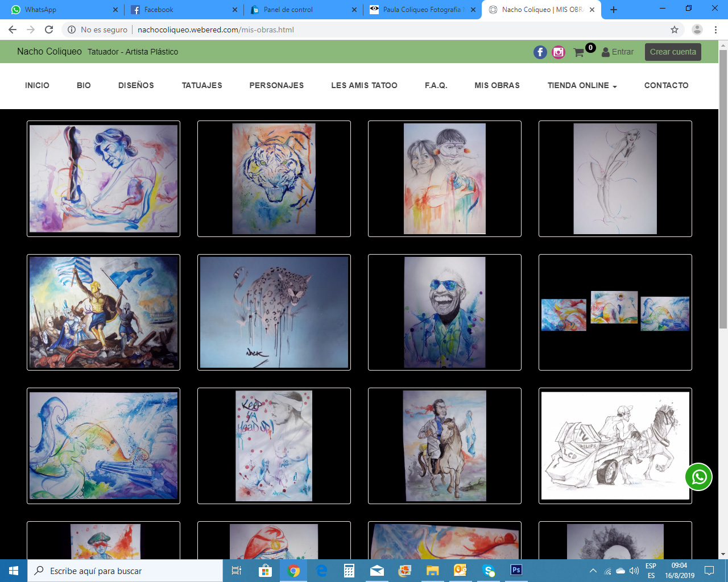
Task: Open the shopping cart icon
Action: (579, 52)
